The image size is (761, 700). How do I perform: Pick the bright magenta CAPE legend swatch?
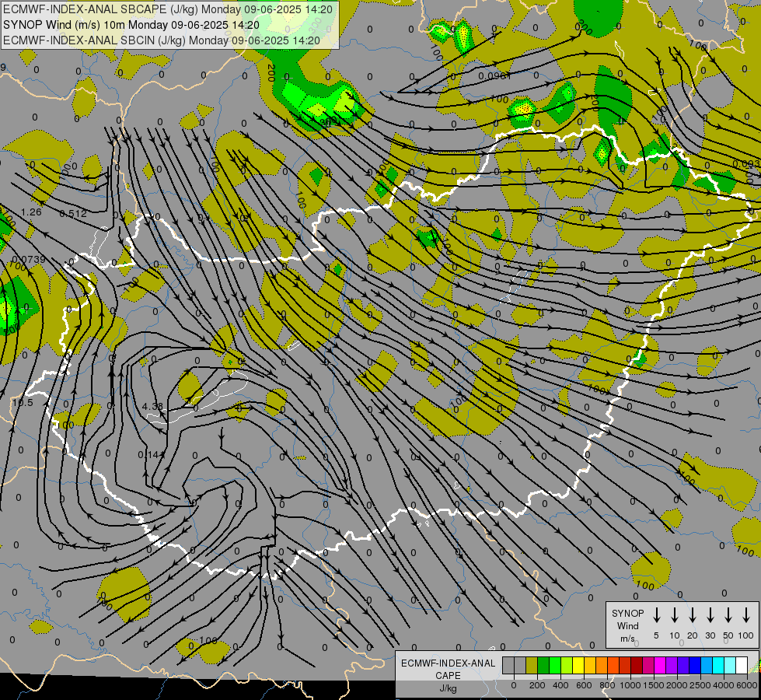pyautogui.click(x=660, y=665)
